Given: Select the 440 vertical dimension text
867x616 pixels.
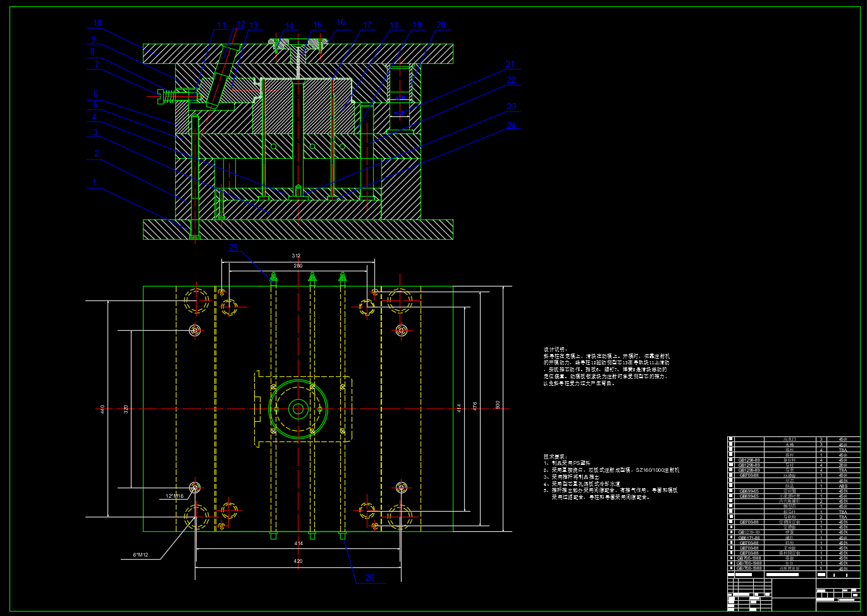Looking at the screenshot, I should coord(103,409).
